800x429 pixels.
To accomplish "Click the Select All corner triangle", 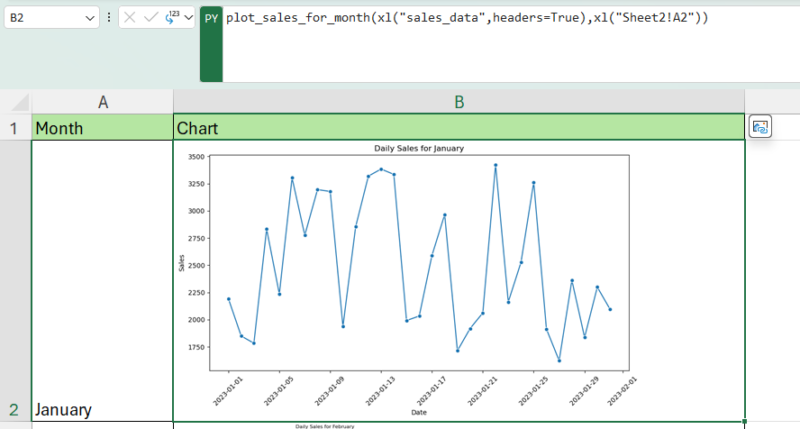I will (22, 103).
